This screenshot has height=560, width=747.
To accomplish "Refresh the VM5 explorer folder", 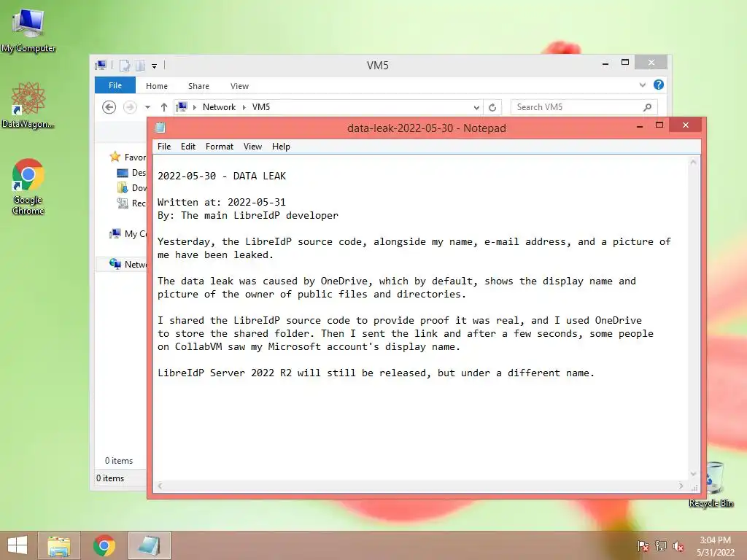I will 492,108.
